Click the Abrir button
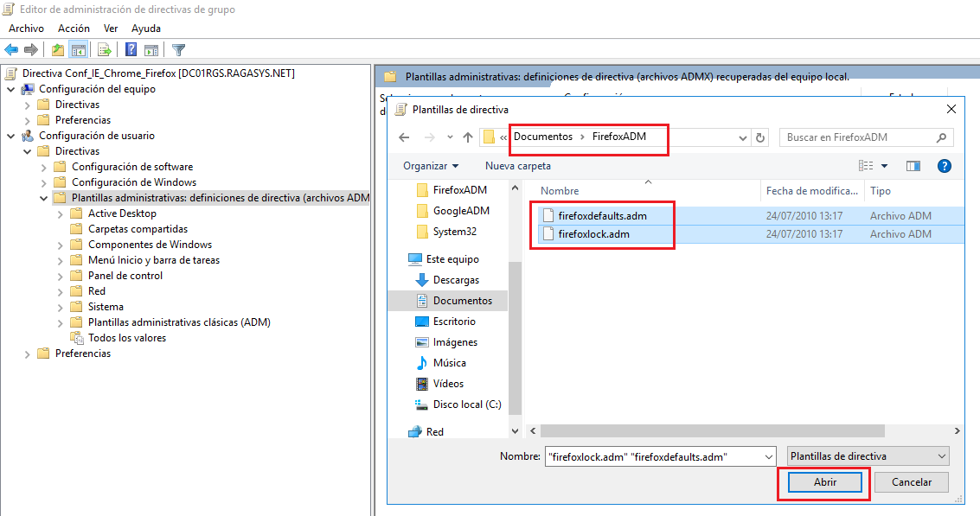Image resolution: width=980 pixels, height=516 pixels. pyautogui.click(x=823, y=482)
